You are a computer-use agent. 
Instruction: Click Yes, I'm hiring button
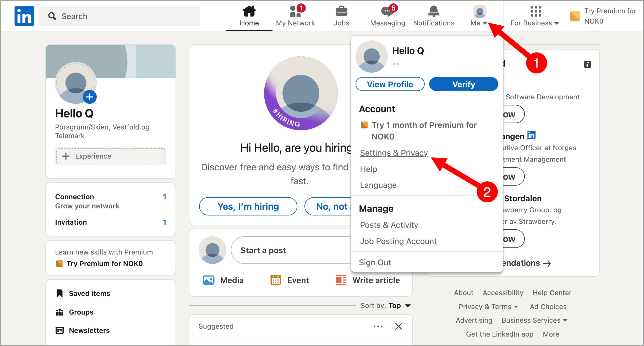tap(248, 207)
